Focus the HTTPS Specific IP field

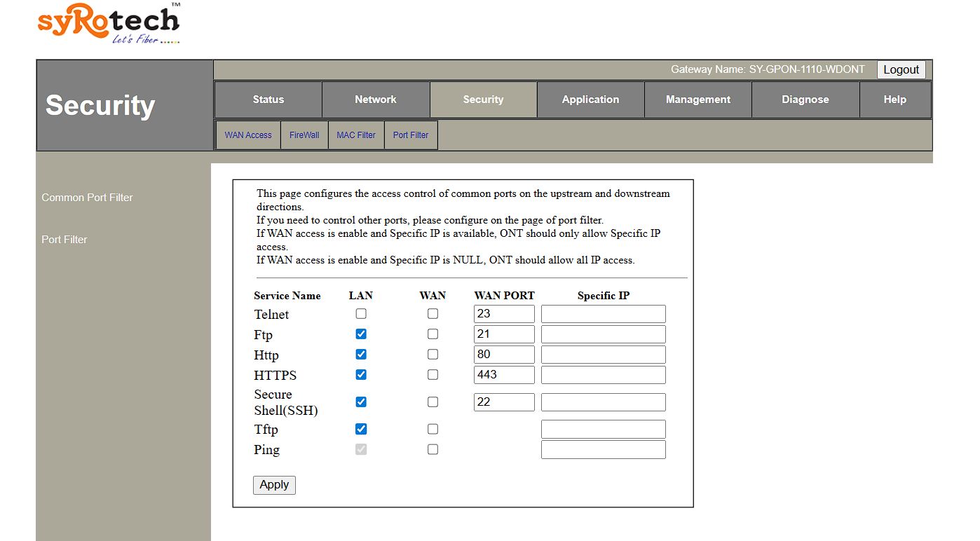point(603,375)
